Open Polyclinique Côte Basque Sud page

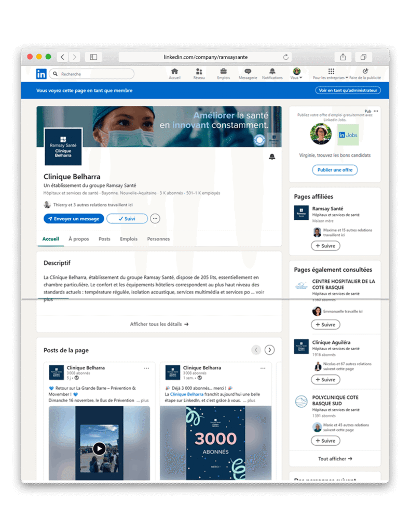pos(335,401)
